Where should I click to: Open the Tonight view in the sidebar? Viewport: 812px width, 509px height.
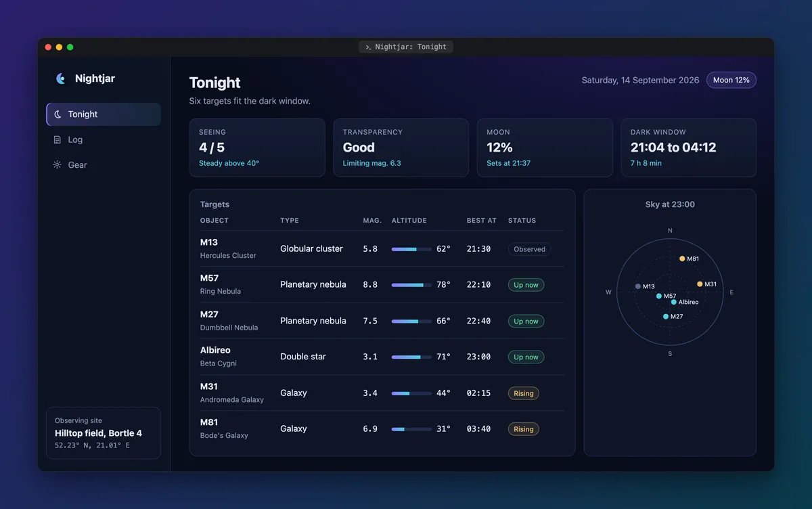[x=104, y=114]
